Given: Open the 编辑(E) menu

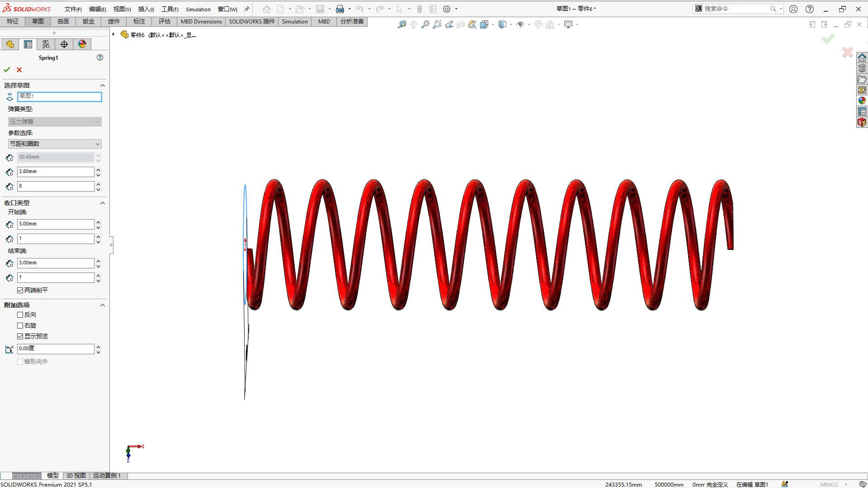Looking at the screenshot, I should (x=97, y=9).
